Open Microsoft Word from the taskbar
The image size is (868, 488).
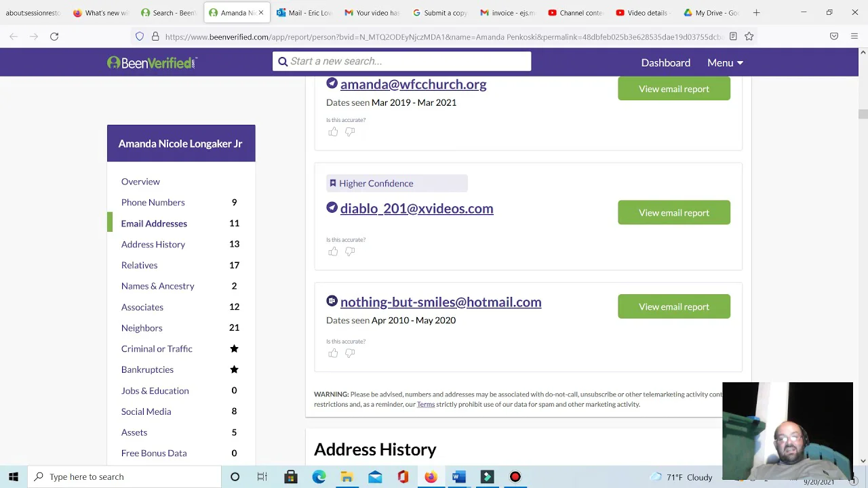(459, 477)
